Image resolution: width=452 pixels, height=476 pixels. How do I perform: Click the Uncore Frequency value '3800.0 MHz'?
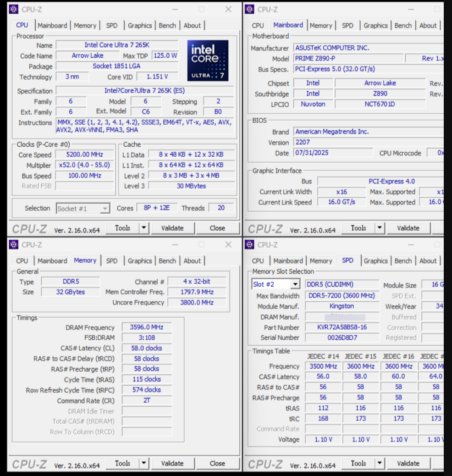tap(197, 303)
